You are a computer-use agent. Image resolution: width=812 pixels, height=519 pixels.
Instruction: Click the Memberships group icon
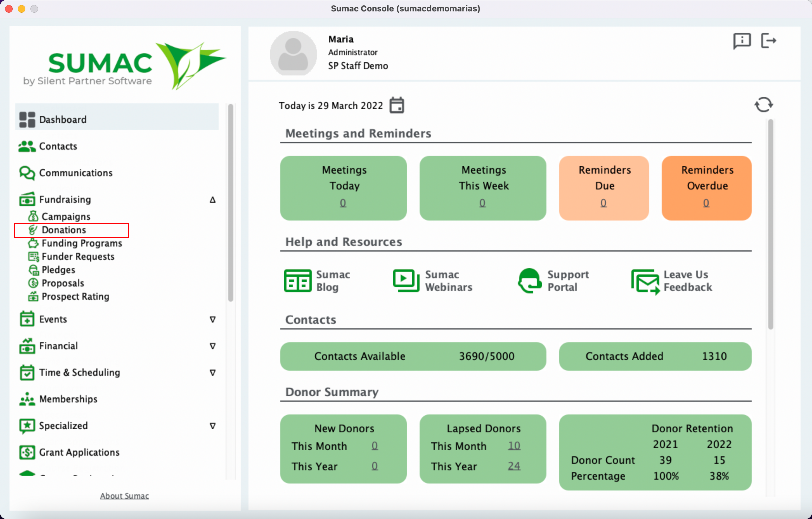click(27, 399)
